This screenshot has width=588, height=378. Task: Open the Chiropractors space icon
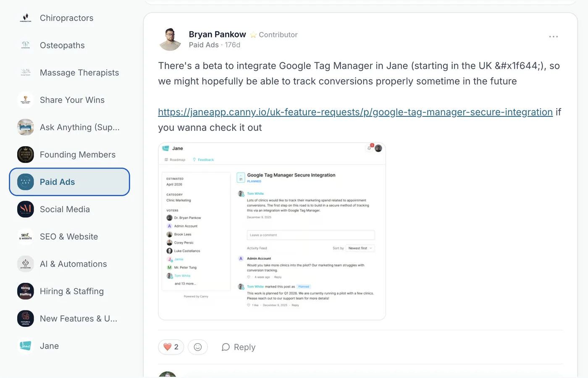point(25,18)
